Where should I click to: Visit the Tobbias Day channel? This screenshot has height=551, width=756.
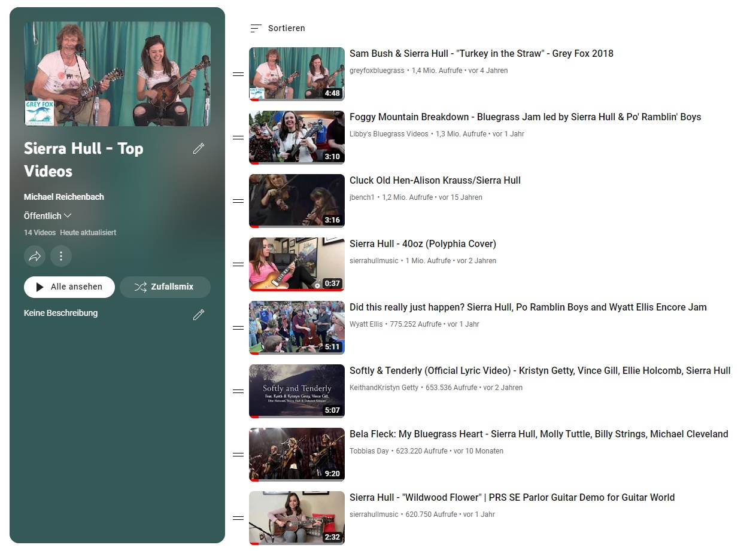click(369, 451)
